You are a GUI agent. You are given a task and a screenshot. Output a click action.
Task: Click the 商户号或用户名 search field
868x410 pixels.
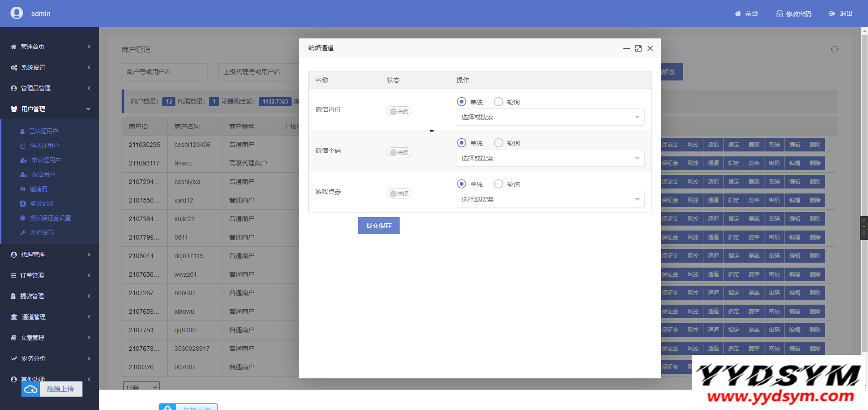164,72
